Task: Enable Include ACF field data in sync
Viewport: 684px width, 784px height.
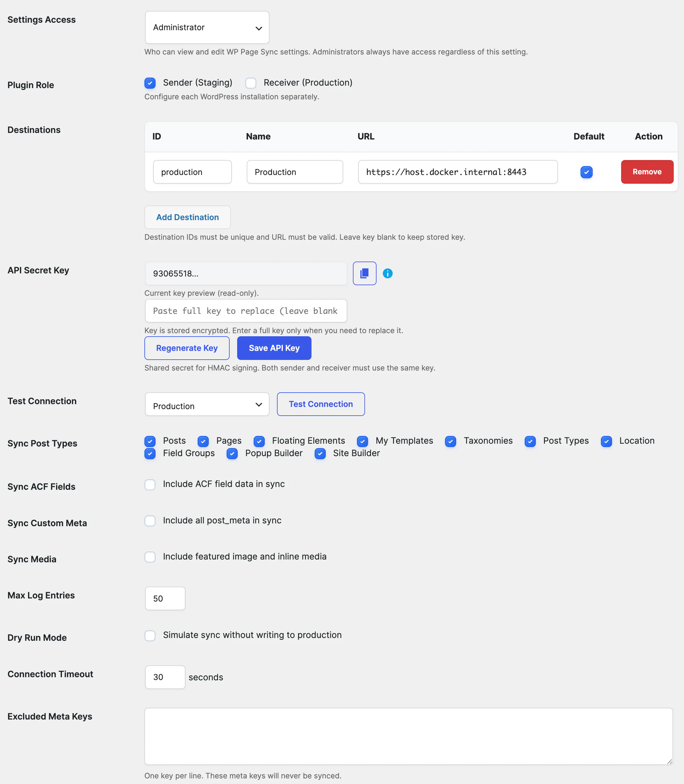Action: (x=150, y=484)
